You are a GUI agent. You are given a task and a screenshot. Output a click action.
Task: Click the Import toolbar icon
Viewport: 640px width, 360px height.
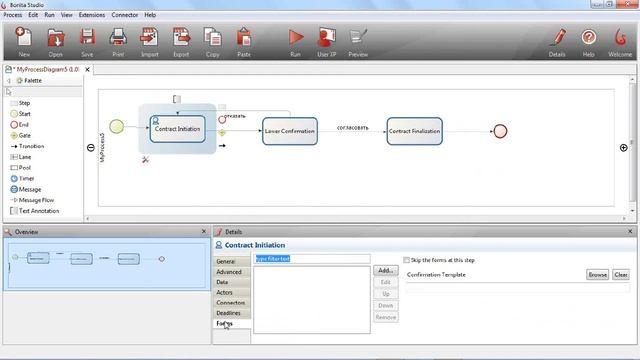pyautogui.click(x=149, y=41)
